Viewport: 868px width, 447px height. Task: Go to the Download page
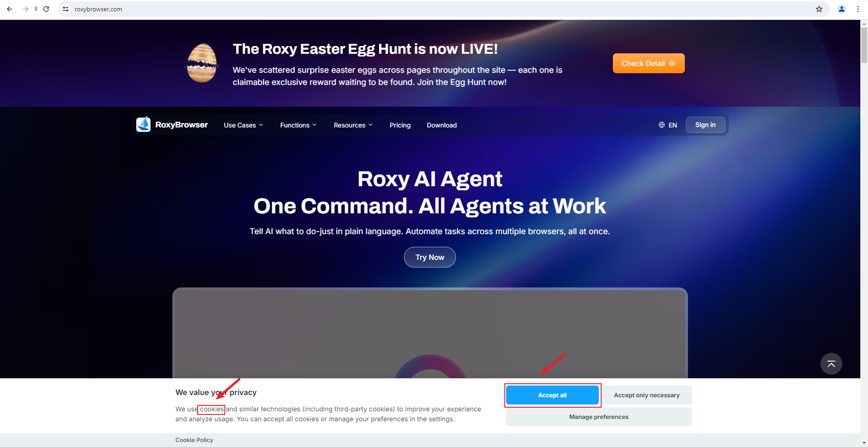[x=441, y=125]
